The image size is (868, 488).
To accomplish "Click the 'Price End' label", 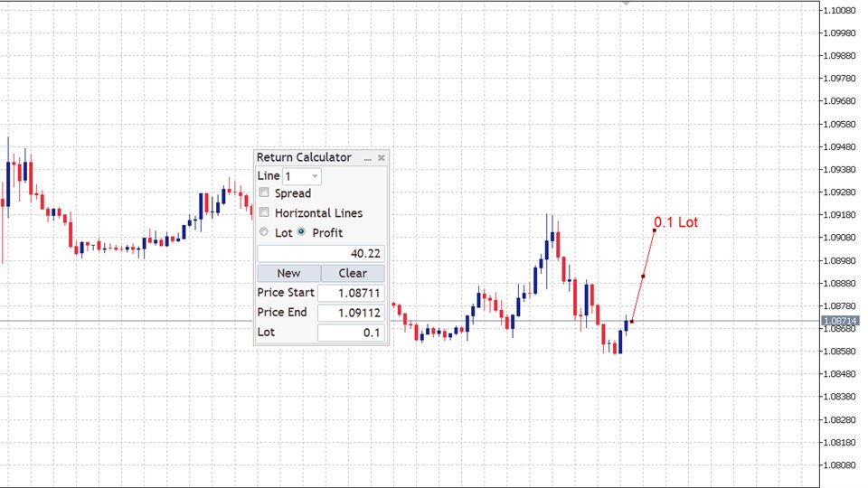I will [x=282, y=312].
